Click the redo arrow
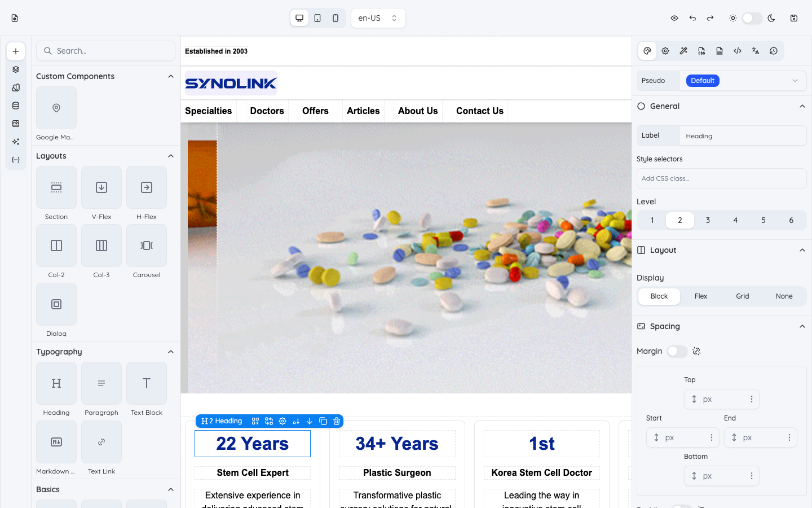The width and height of the screenshot is (812, 508). (x=710, y=18)
